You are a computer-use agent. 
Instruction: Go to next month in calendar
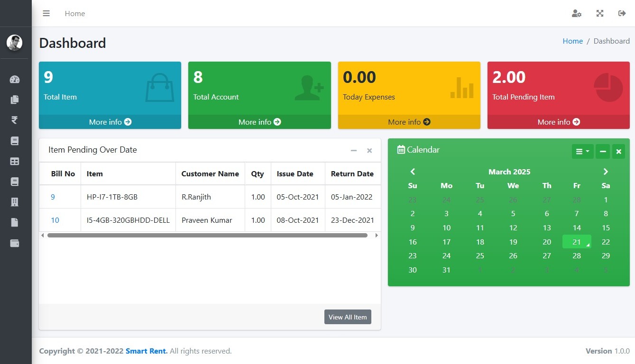(x=606, y=172)
